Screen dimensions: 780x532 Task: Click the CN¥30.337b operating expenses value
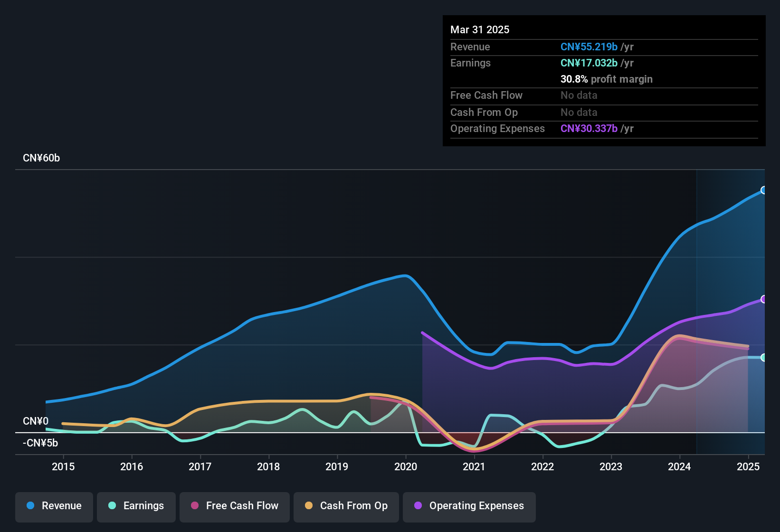point(589,128)
